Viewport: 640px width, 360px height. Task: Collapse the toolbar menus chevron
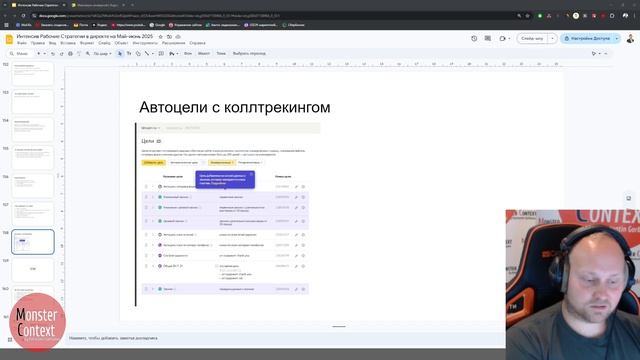coord(606,53)
